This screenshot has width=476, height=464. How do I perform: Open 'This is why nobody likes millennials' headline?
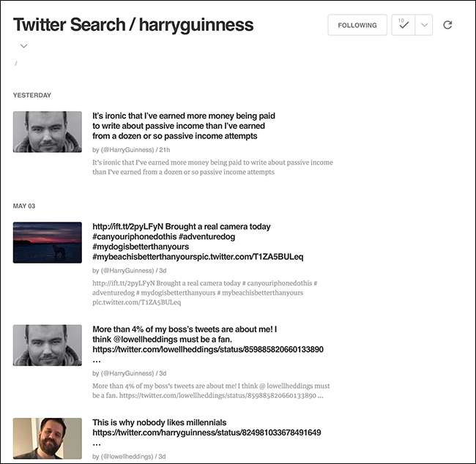(207, 433)
